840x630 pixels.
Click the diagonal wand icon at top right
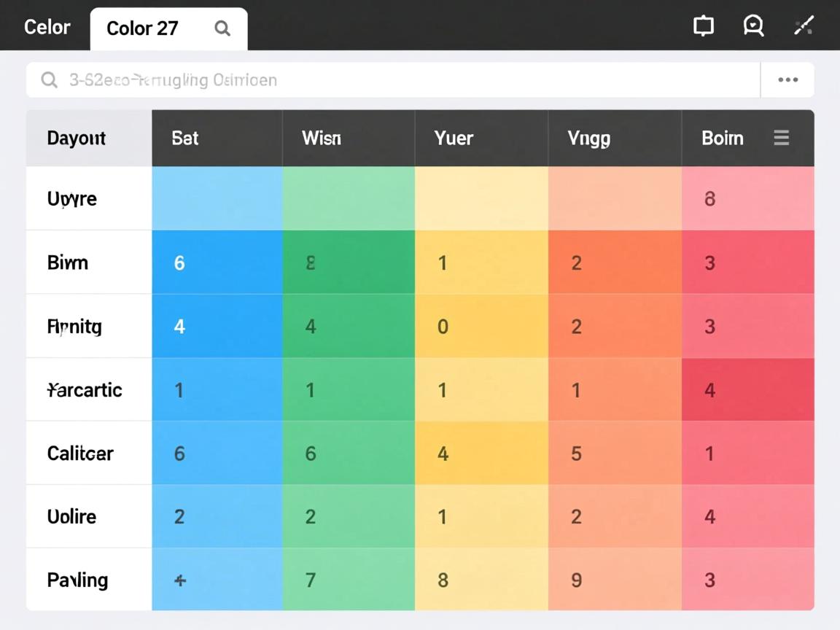(804, 26)
